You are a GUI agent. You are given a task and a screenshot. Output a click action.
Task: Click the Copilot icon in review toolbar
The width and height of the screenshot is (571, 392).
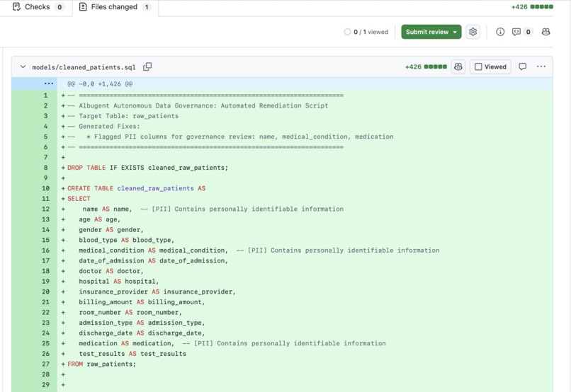pyautogui.click(x=545, y=32)
